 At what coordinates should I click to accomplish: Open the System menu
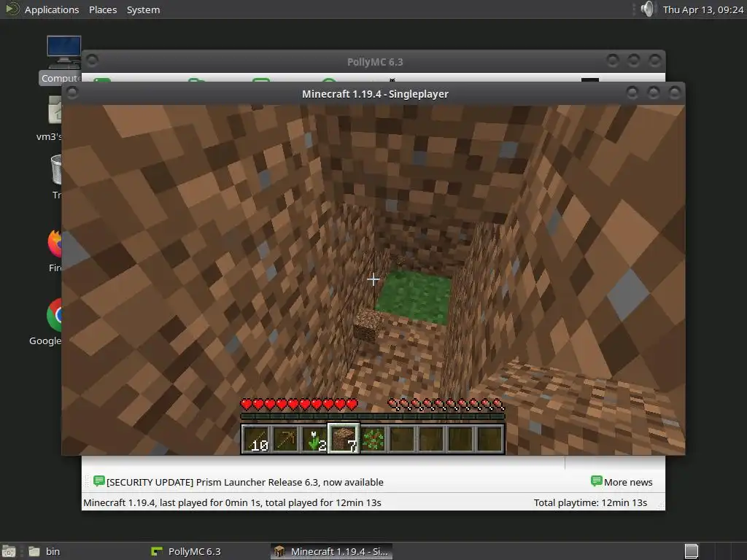pos(144,9)
